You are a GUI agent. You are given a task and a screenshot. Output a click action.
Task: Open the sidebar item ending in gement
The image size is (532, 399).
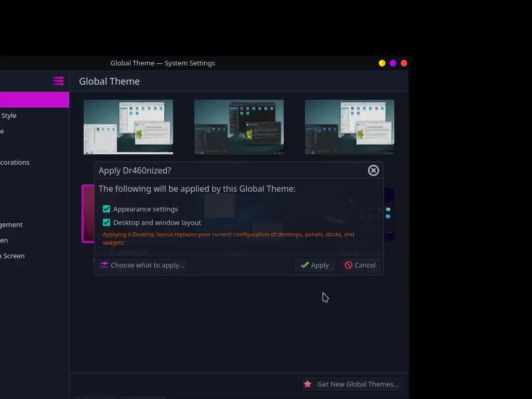click(x=35, y=224)
